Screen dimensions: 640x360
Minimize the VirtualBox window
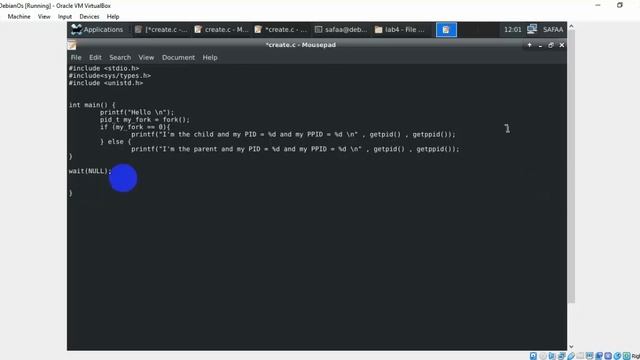coord(598,5)
